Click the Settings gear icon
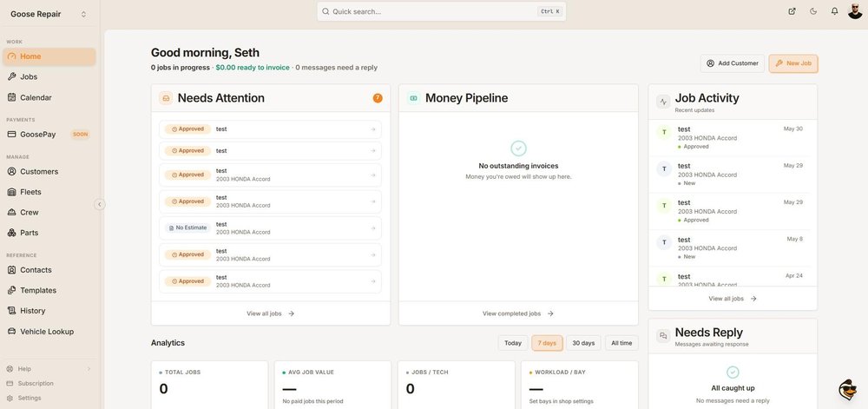This screenshot has width=868, height=409. click(x=10, y=398)
